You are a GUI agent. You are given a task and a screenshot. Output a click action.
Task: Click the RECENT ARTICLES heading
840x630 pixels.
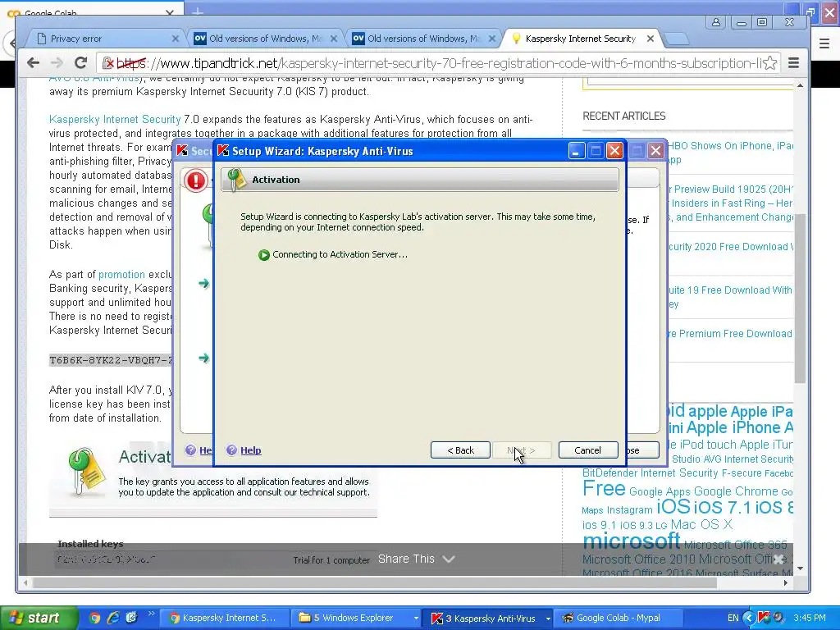click(624, 116)
